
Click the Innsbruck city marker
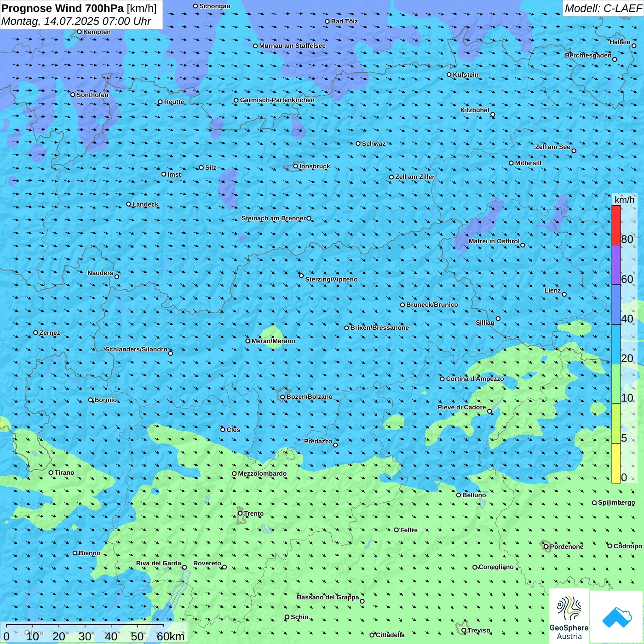tap(296, 166)
